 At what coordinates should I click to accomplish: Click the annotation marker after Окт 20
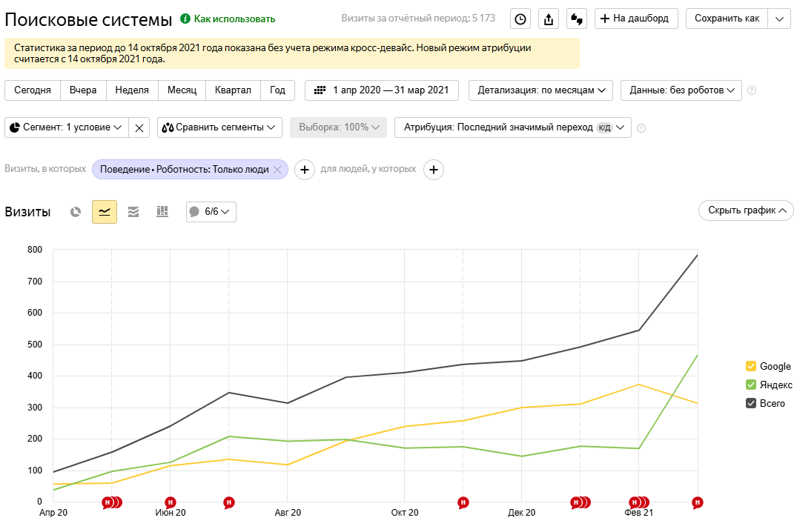point(463,502)
